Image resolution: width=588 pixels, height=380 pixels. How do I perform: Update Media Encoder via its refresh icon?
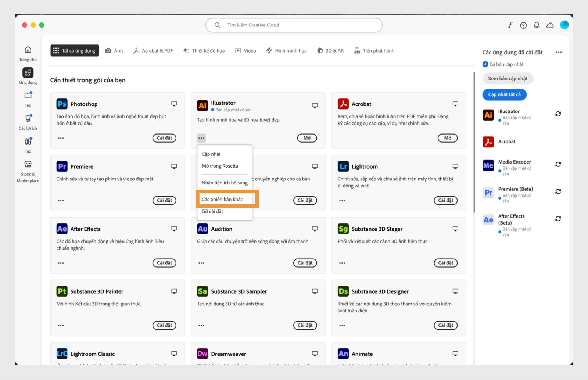click(x=558, y=164)
